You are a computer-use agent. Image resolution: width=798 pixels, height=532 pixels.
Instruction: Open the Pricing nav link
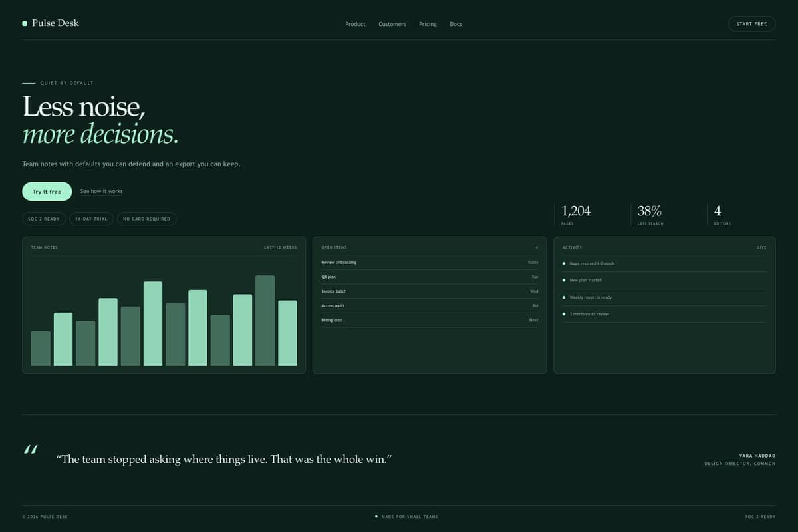click(428, 24)
